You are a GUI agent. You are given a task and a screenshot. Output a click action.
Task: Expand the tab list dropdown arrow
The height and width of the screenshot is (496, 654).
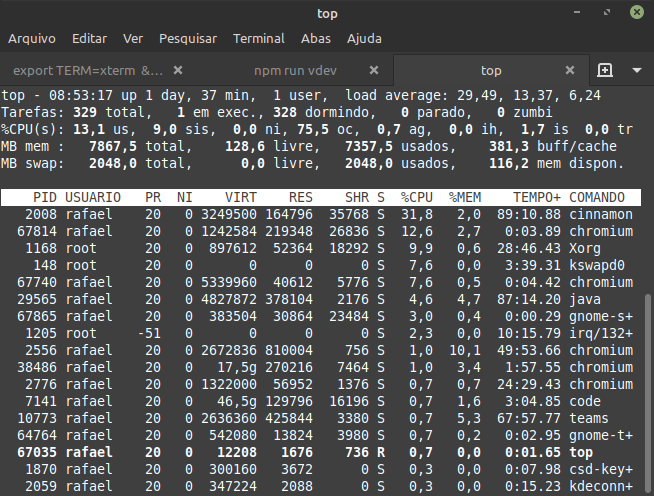tap(636, 71)
